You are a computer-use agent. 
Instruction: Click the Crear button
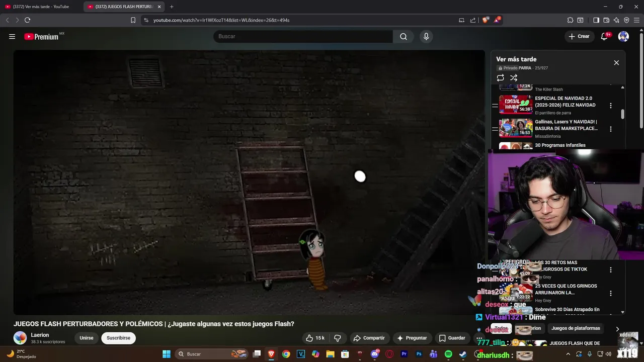pos(579,37)
